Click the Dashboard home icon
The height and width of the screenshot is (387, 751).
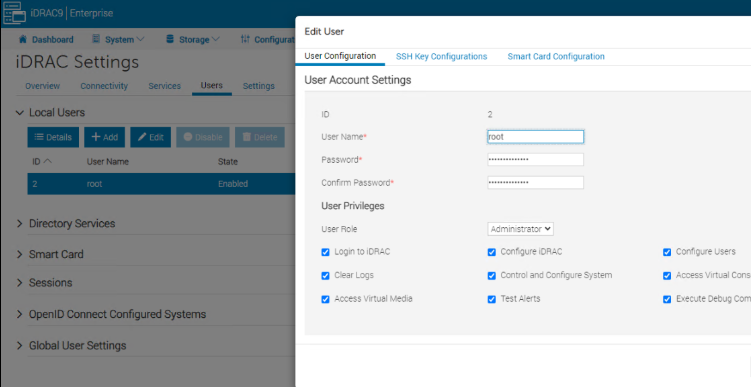(23, 39)
